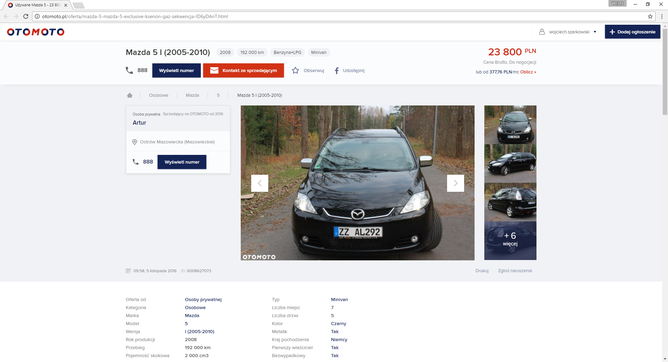
Task: Select second thumbnail side view
Action: [x=510, y=164]
